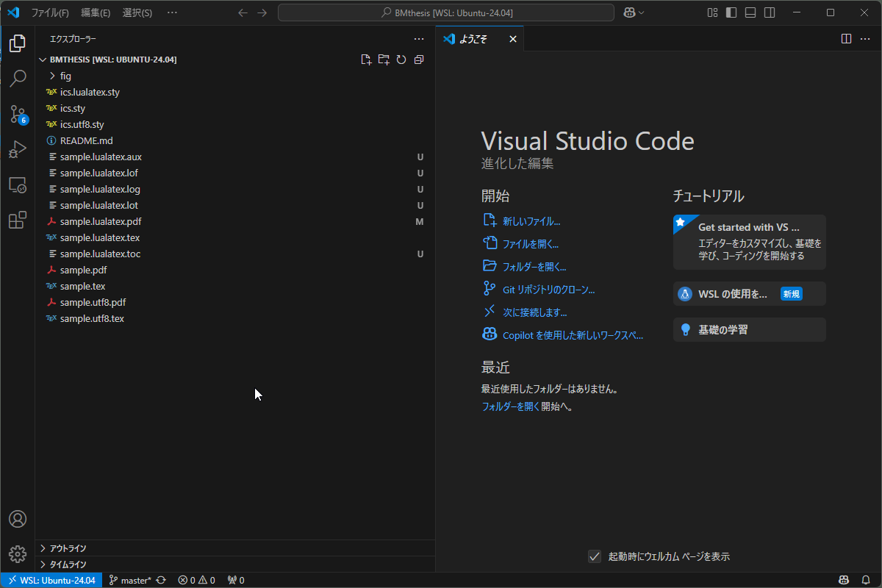Open the Copilot dropdown arrow in title bar

click(x=642, y=12)
